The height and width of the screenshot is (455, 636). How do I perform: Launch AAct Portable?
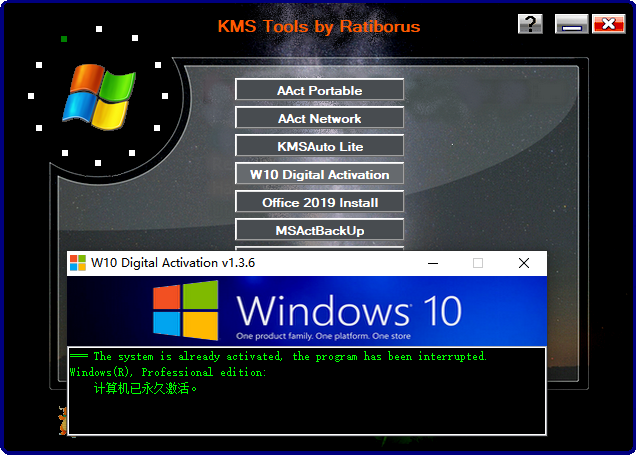click(319, 90)
